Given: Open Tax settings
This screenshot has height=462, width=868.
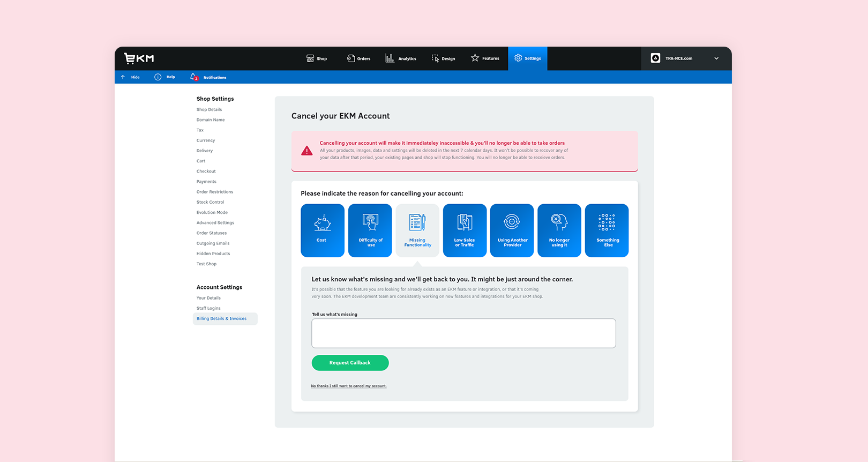Looking at the screenshot, I should coord(200,130).
